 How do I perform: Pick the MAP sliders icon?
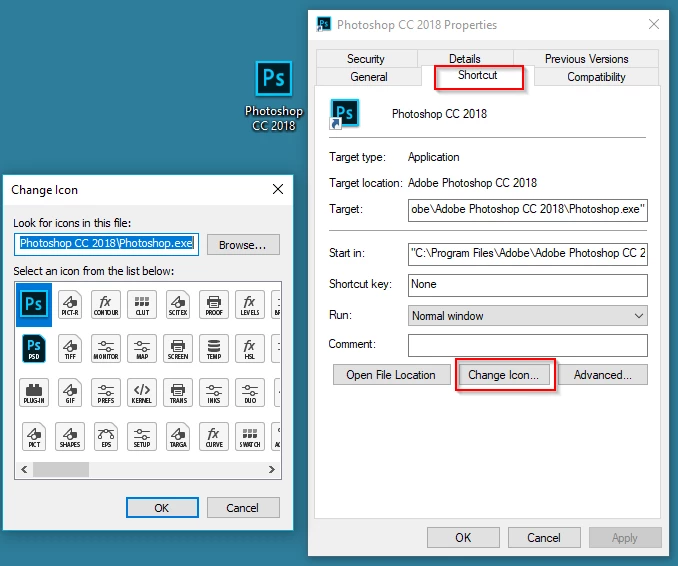coord(142,349)
